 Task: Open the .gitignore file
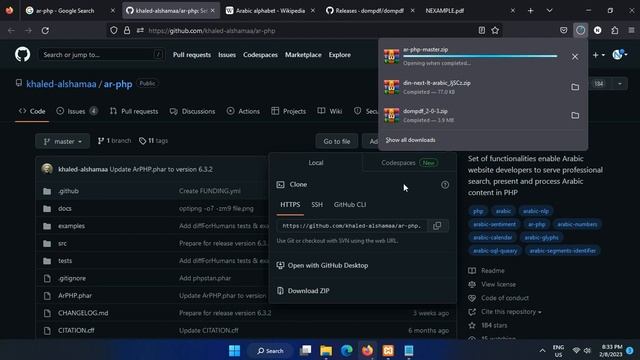(72, 278)
